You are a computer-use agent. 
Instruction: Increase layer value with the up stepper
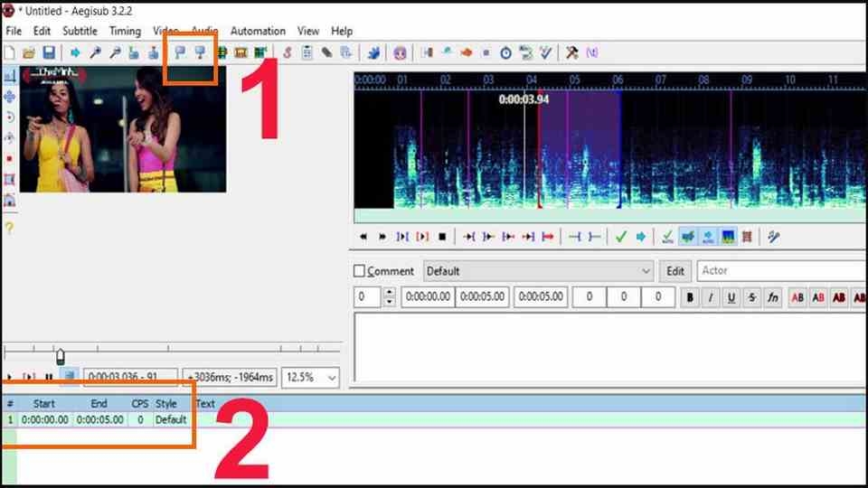(390, 292)
